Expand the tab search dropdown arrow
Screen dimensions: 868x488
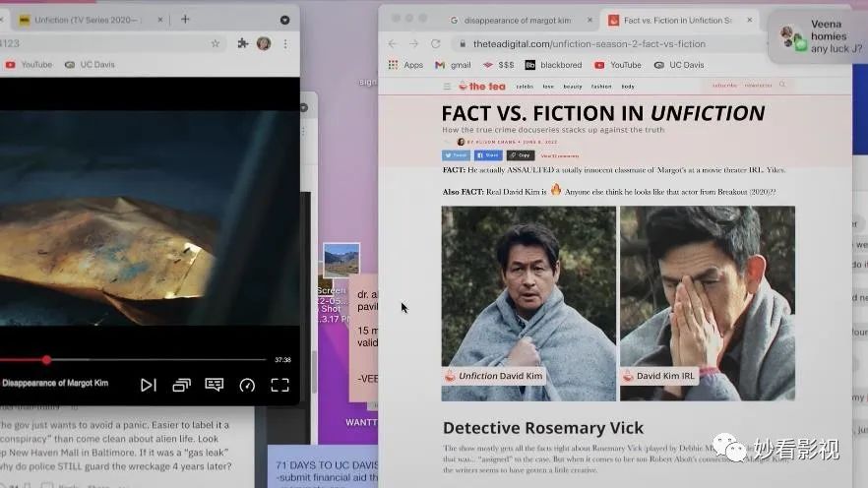pyautogui.click(x=284, y=20)
